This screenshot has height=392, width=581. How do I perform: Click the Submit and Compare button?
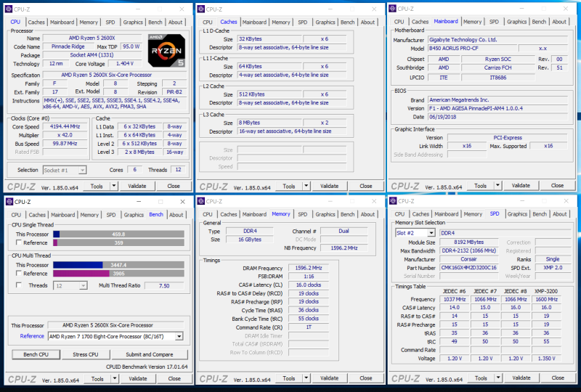click(x=150, y=354)
